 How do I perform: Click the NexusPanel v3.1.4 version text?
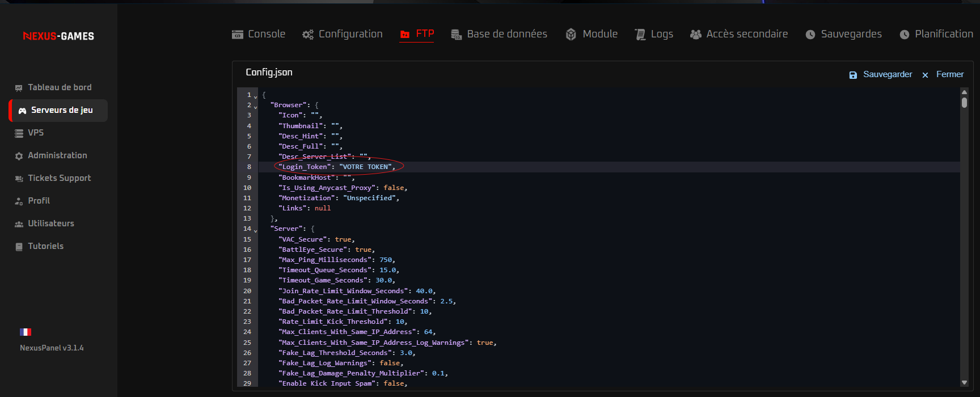pyautogui.click(x=52, y=348)
